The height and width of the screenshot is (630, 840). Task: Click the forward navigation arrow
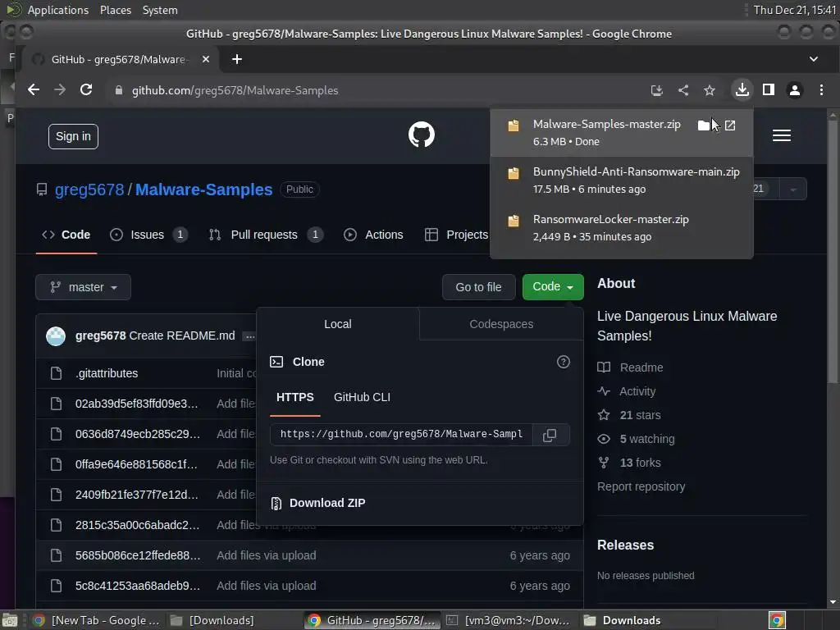pos(59,90)
